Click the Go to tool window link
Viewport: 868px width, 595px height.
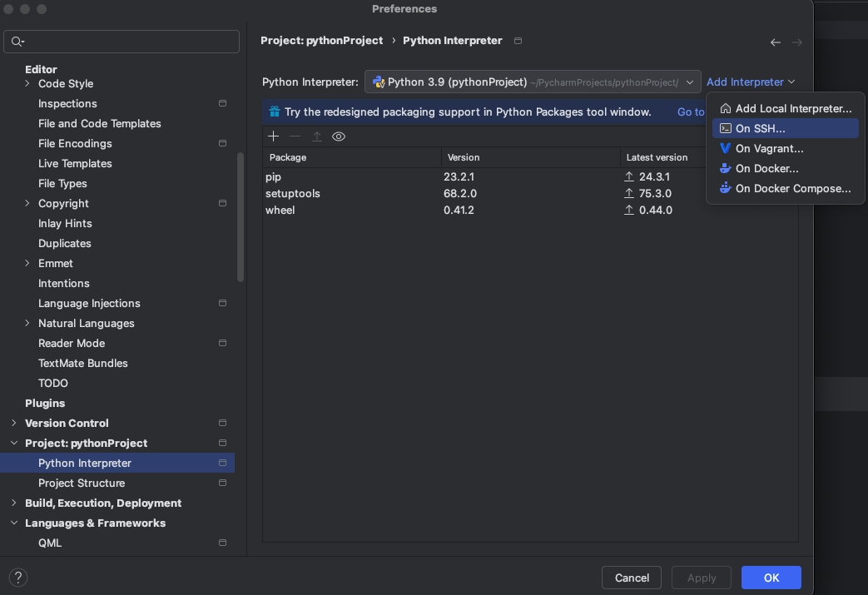691,112
